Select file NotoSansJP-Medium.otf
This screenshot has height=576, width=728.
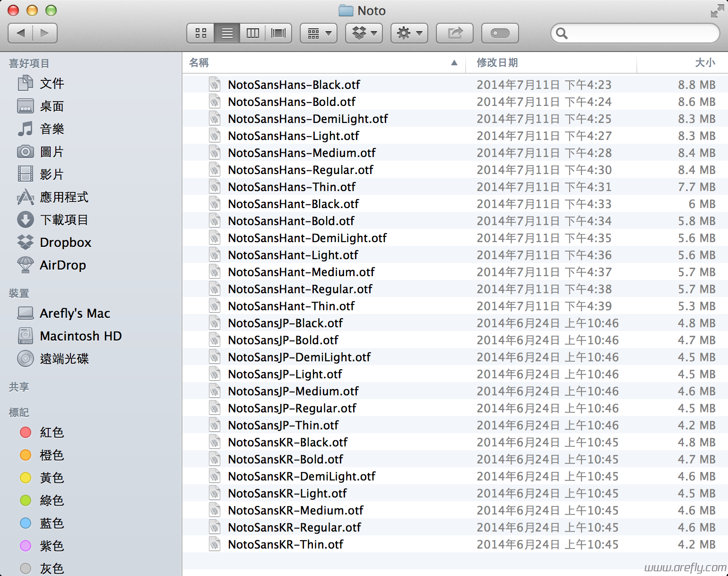pyautogui.click(x=455, y=391)
